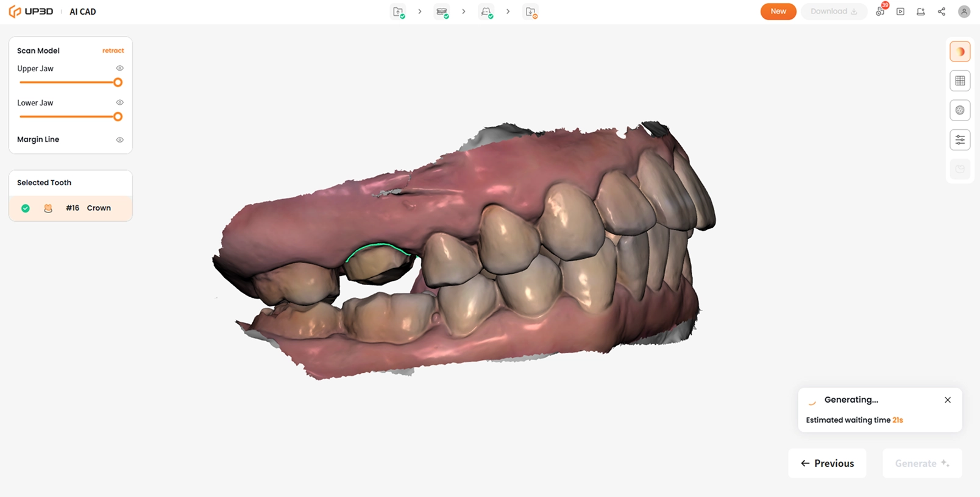The width and height of the screenshot is (980, 497).
Task: Click the share icon
Action: (x=942, y=12)
